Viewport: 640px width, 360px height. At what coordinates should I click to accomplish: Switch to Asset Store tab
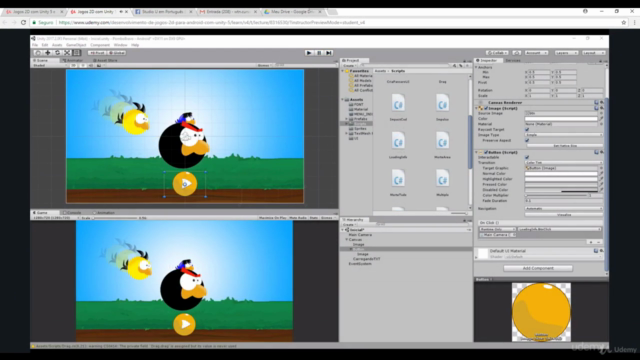click(x=105, y=60)
